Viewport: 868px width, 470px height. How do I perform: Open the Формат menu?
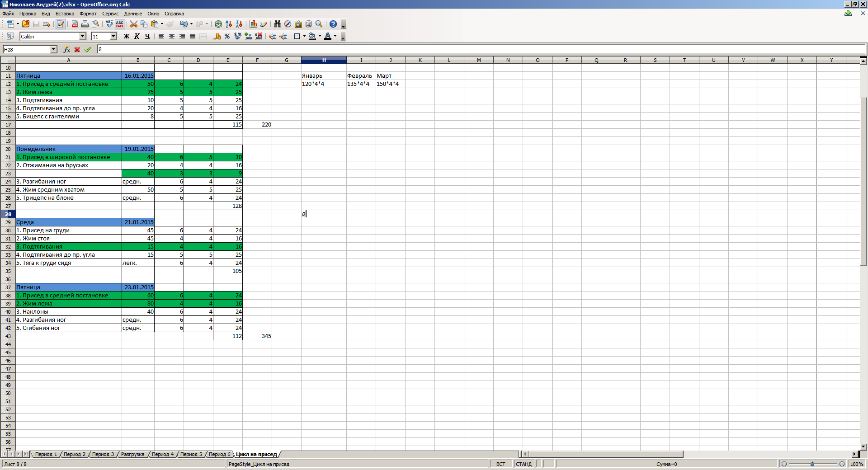(88, 14)
